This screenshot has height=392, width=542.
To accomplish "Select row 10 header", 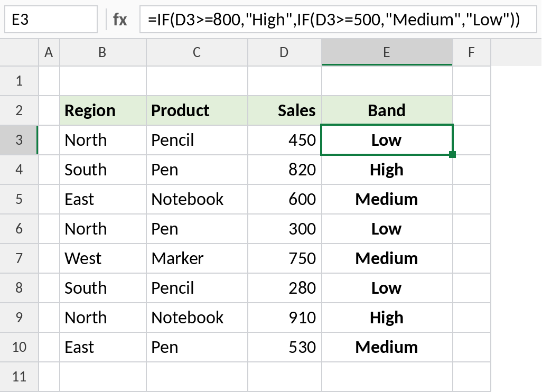I will pos(19,347).
